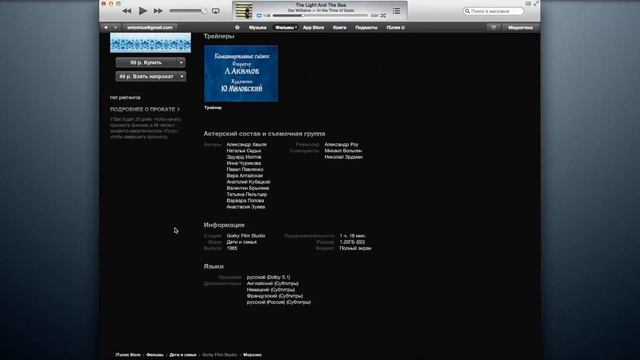
Task: Open screenwriter Михаил Вольпин
Action: click(343, 151)
